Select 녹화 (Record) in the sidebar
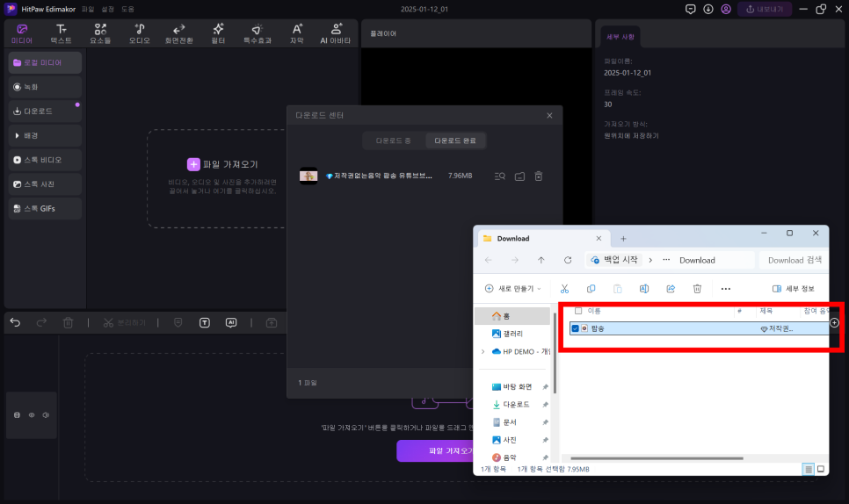The height and width of the screenshot is (504, 849). pyautogui.click(x=45, y=87)
